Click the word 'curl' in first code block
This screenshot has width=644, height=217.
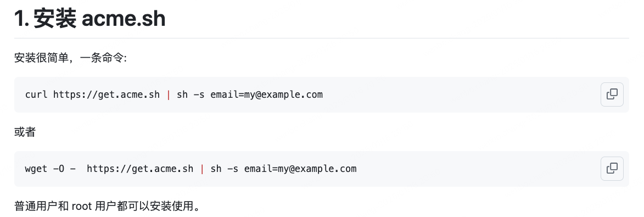tap(36, 94)
